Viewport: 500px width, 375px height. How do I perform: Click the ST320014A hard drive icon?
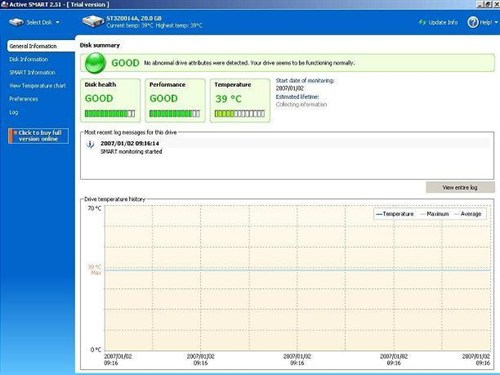coord(93,21)
